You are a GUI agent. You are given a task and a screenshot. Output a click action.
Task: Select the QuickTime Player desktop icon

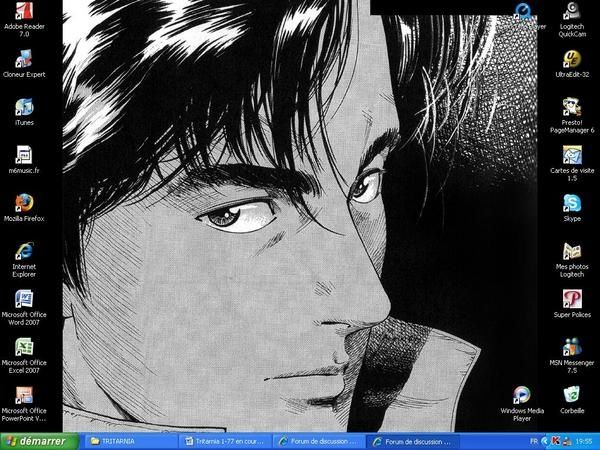pos(522,16)
